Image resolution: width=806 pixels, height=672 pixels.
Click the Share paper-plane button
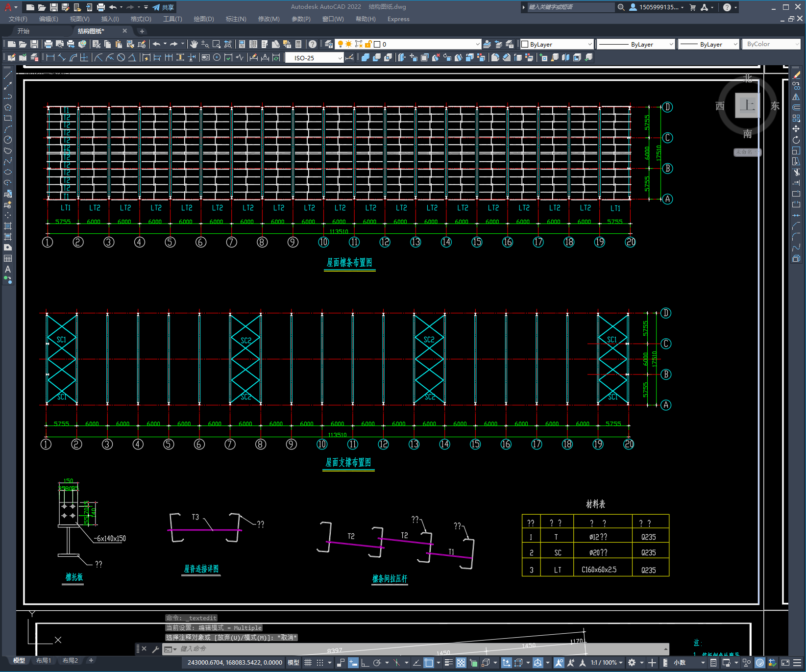click(x=163, y=7)
